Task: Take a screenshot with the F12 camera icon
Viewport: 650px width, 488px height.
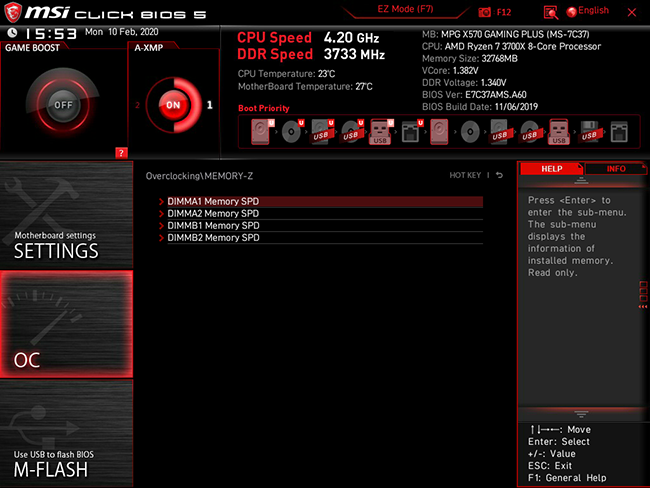Action: click(484, 12)
